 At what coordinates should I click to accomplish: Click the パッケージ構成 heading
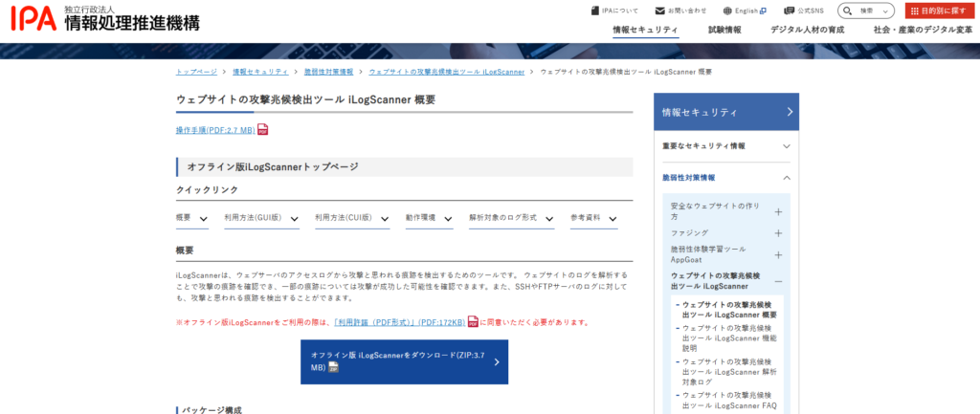point(212,410)
